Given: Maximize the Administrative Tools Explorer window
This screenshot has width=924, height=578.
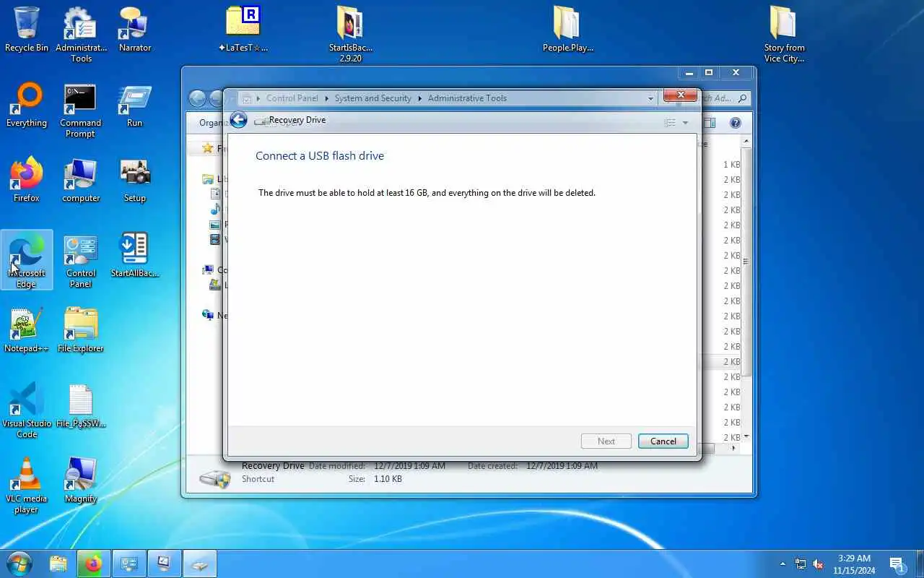Looking at the screenshot, I should (709, 72).
